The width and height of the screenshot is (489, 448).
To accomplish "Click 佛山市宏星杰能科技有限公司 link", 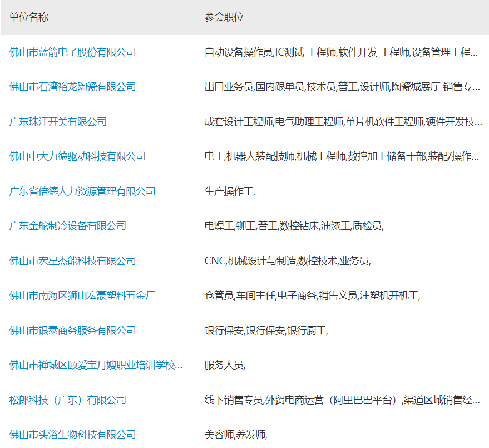I will click(73, 261).
